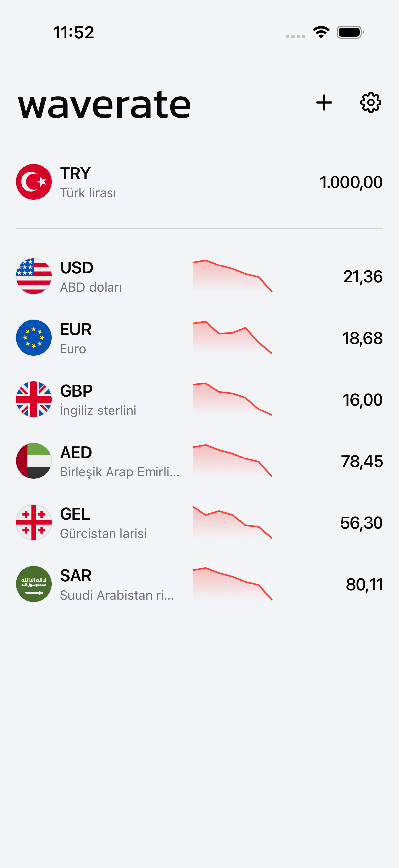Open the GBP trend chart

232,399
